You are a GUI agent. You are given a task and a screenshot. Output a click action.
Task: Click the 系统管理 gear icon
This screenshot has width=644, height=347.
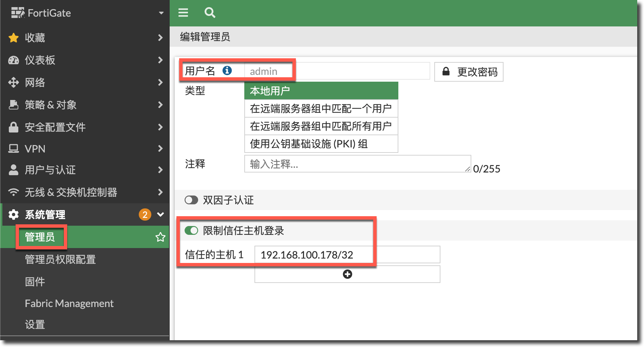point(14,215)
